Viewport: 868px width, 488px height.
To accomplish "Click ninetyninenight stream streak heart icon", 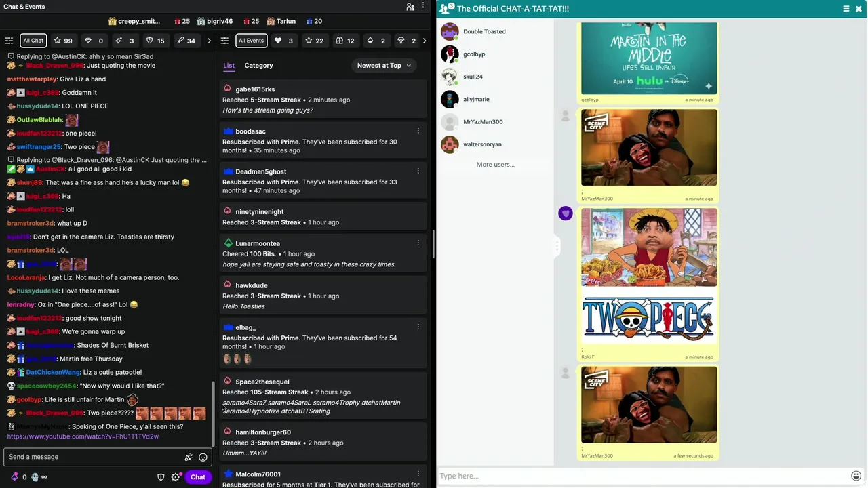I will click(227, 211).
